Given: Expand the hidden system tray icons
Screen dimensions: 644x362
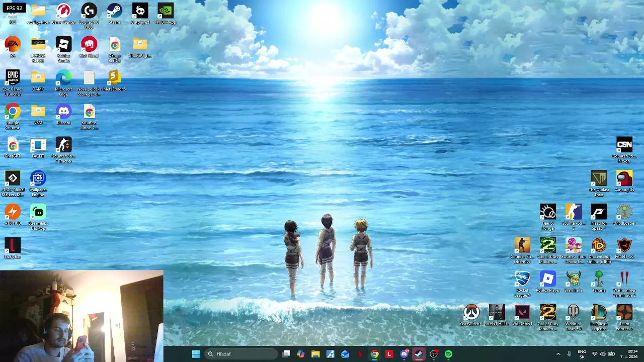Looking at the screenshot, I should 558,354.
